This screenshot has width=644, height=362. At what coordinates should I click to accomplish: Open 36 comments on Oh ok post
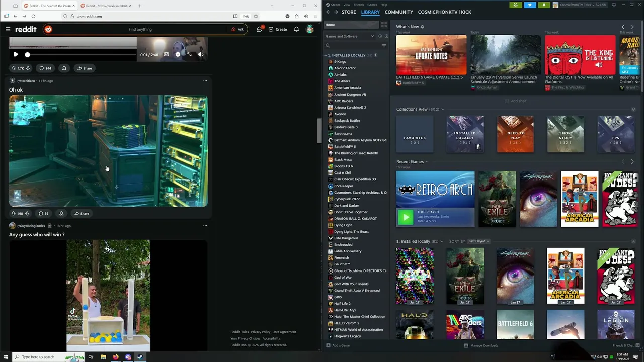[43, 213]
